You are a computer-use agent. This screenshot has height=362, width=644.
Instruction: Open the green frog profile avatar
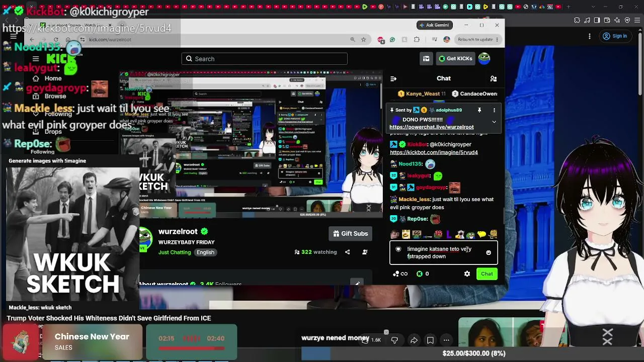484,58
